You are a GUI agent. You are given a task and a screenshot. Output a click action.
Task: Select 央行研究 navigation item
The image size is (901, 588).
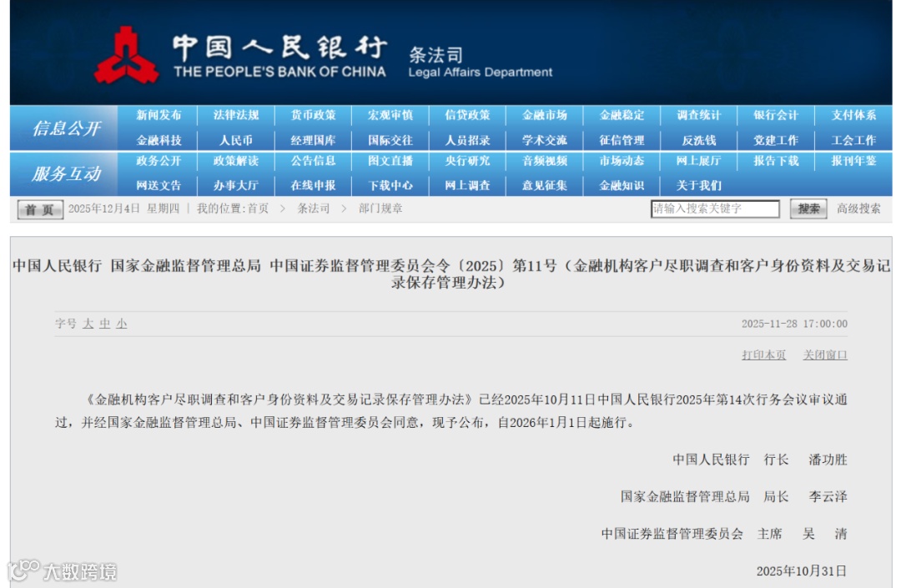(467, 161)
